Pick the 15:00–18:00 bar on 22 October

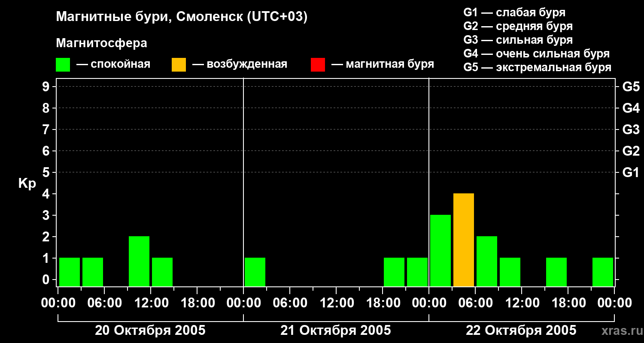click(x=556, y=272)
